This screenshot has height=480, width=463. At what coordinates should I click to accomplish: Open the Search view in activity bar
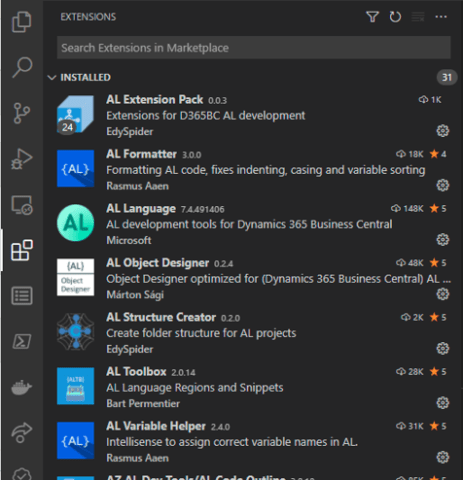(x=22, y=67)
